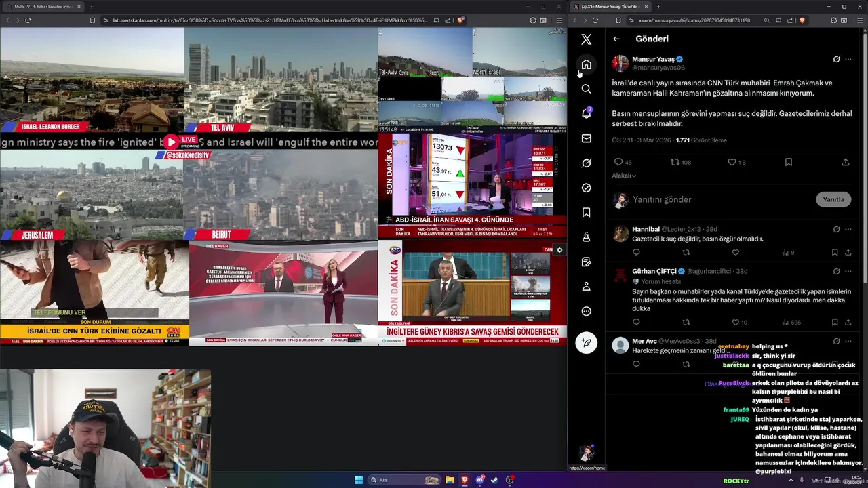Image resolution: width=868 pixels, height=488 pixels.
Task: Open OBS Studio from the taskbar
Action: pyautogui.click(x=510, y=480)
